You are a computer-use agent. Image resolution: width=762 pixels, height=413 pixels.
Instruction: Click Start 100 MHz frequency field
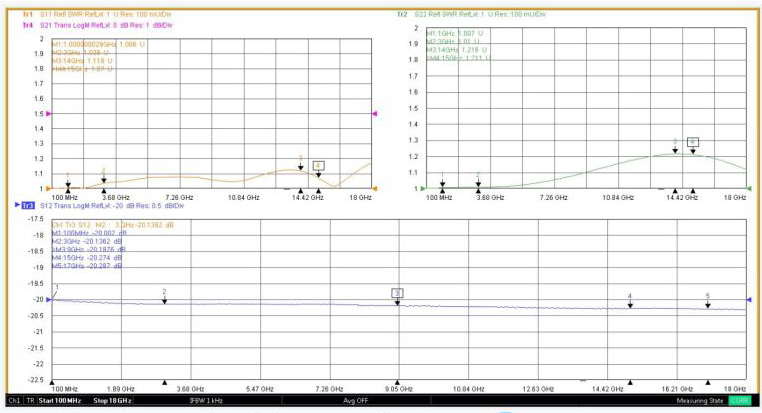pos(63,402)
